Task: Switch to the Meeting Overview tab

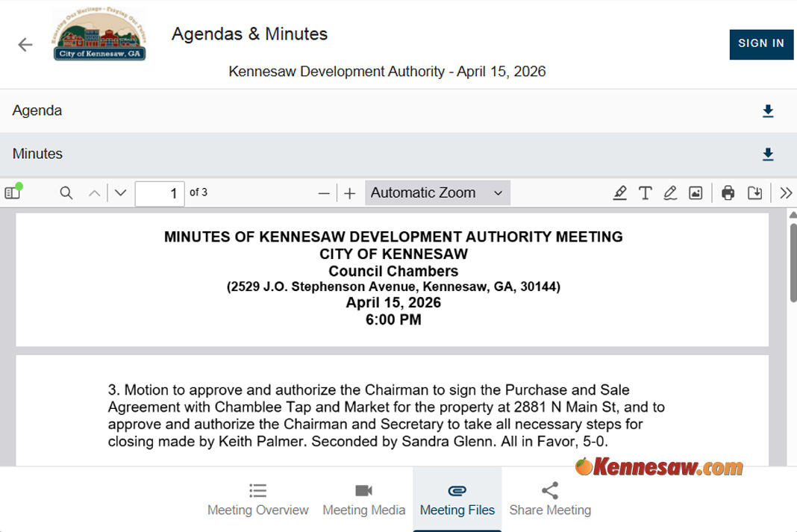Action: (x=257, y=499)
